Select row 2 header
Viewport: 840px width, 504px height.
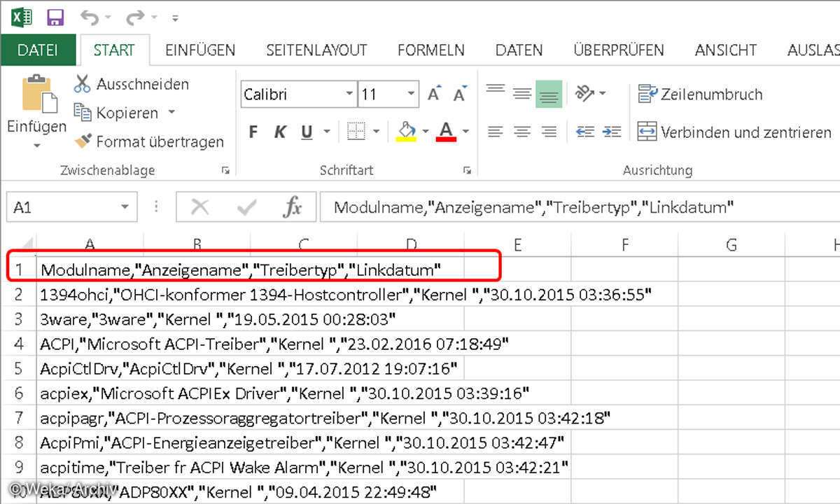pyautogui.click(x=18, y=295)
